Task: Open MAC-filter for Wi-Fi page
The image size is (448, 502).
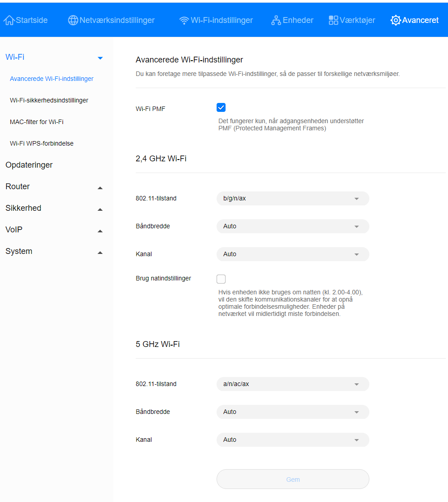Action: pyautogui.click(x=36, y=122)
